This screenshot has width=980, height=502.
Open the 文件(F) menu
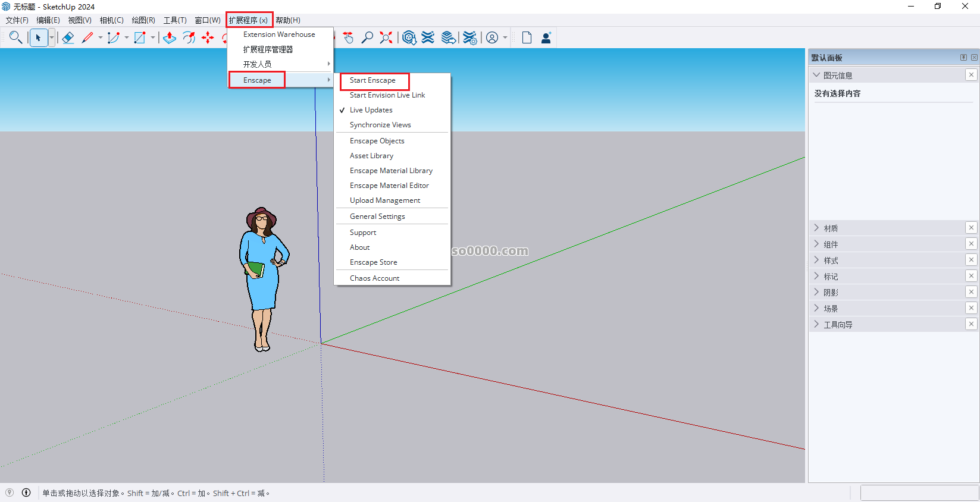tap(17, 20)
